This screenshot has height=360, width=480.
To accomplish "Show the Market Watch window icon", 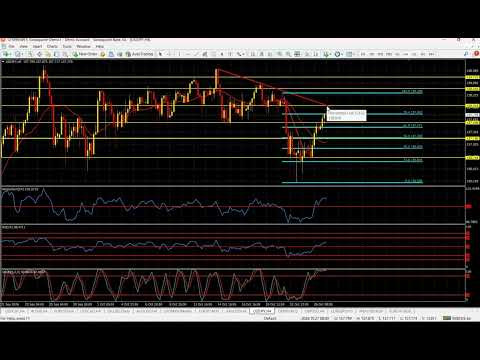I will click(30, 54).
